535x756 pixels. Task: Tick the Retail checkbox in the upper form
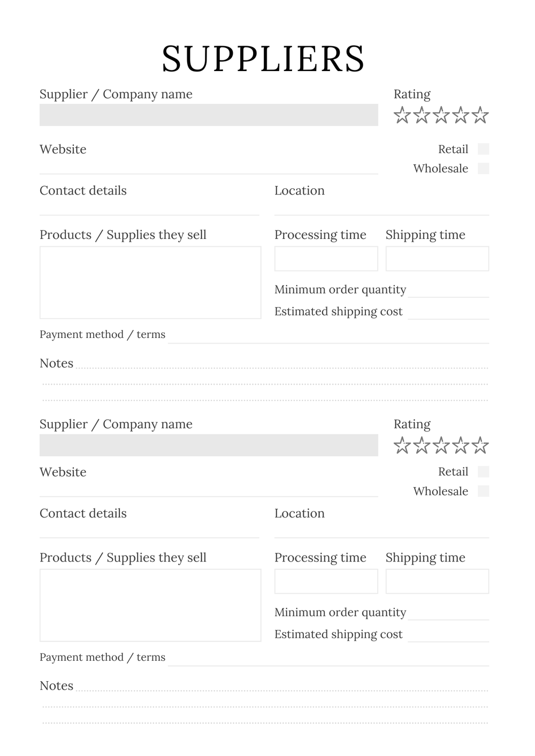pyautogui.click(x=483, y=149)
